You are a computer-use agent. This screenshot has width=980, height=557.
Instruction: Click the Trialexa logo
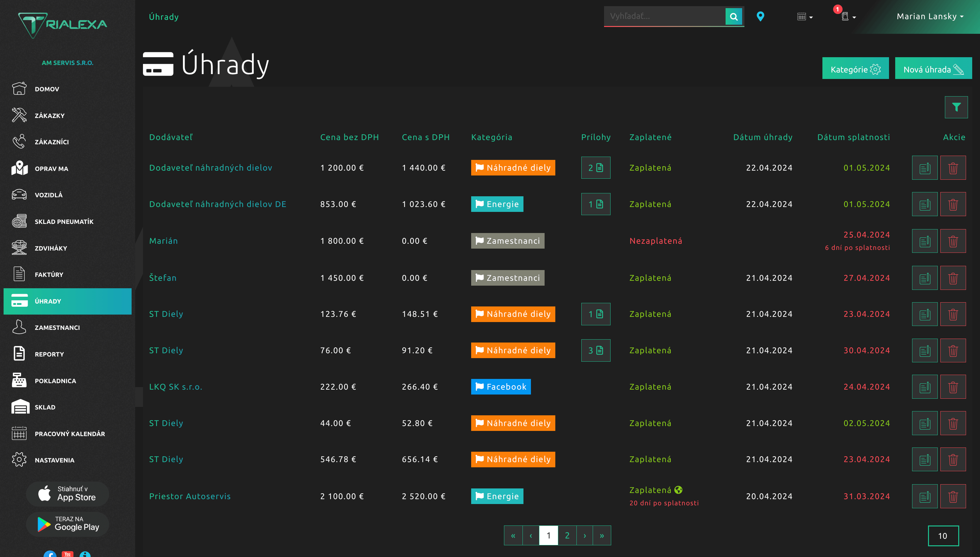63,25
